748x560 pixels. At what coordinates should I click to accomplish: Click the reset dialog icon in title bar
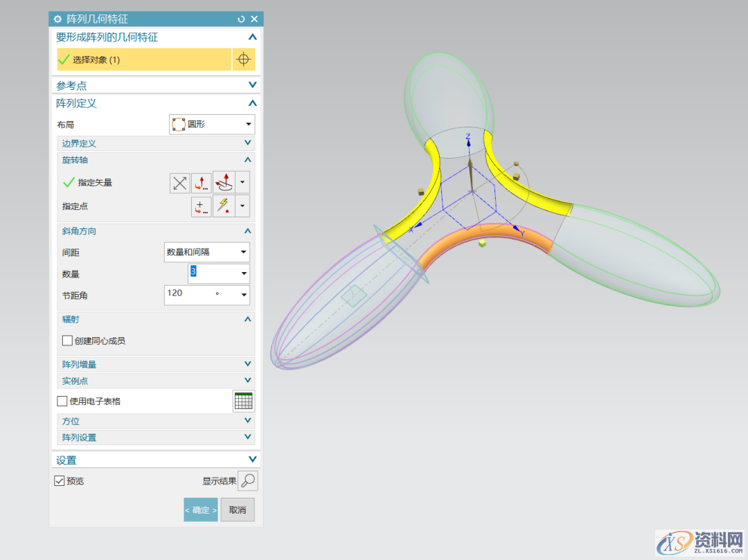[x=241, y=19]
